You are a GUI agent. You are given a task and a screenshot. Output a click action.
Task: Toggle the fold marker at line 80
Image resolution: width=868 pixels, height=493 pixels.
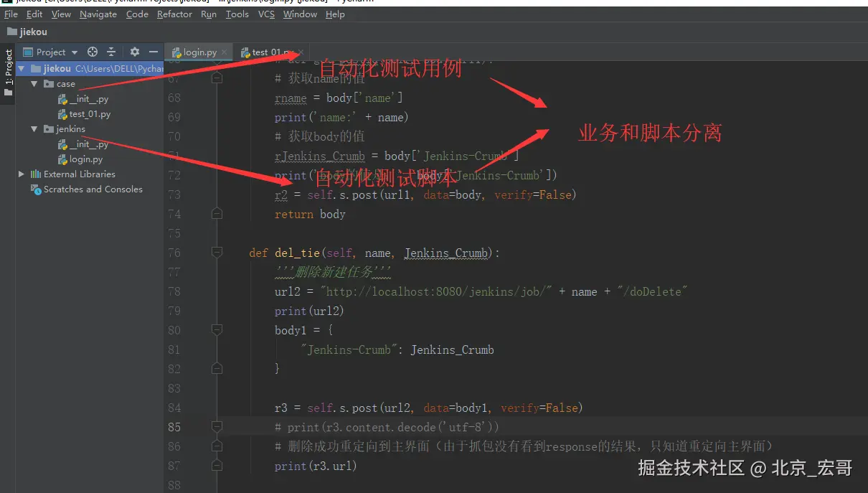point(217,330)
